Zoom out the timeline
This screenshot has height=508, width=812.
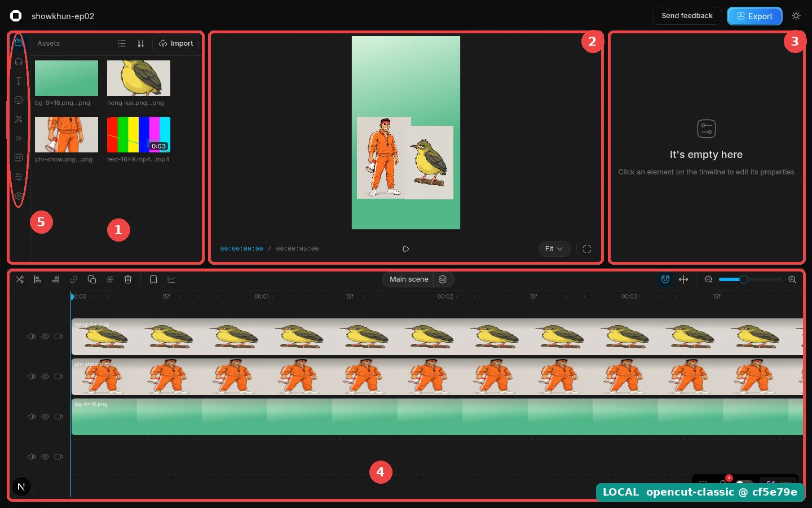click(709, 279)
